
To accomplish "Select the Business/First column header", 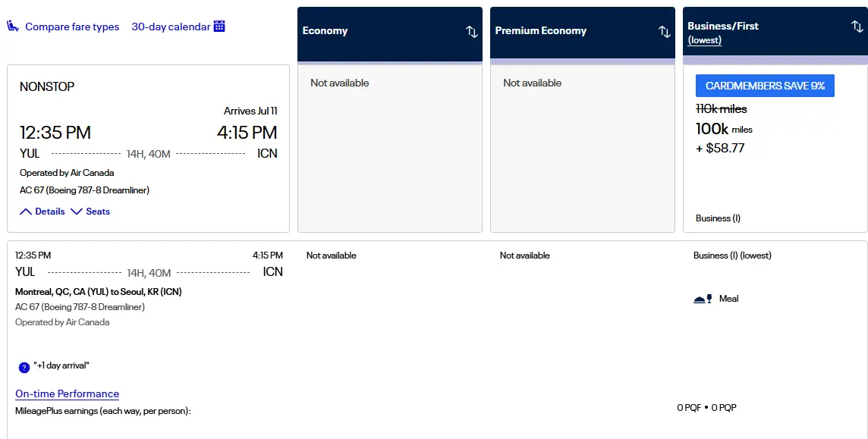I will (x=775, y=34).
